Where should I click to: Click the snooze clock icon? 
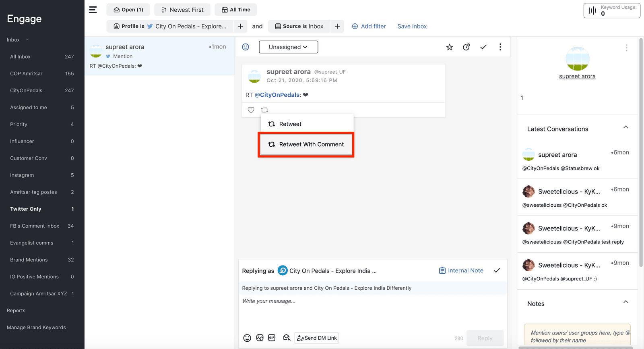466,47
